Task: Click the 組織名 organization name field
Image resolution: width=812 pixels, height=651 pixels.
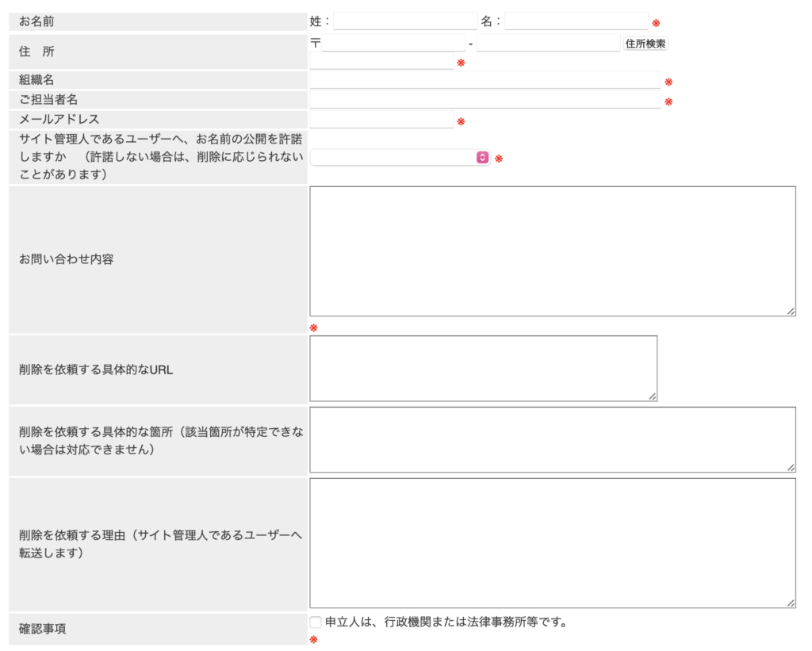Action: pyautogui.click(x=485, y=79)
